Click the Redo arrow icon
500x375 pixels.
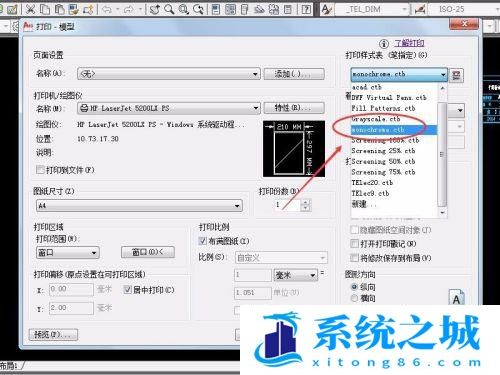pos(129,9)
